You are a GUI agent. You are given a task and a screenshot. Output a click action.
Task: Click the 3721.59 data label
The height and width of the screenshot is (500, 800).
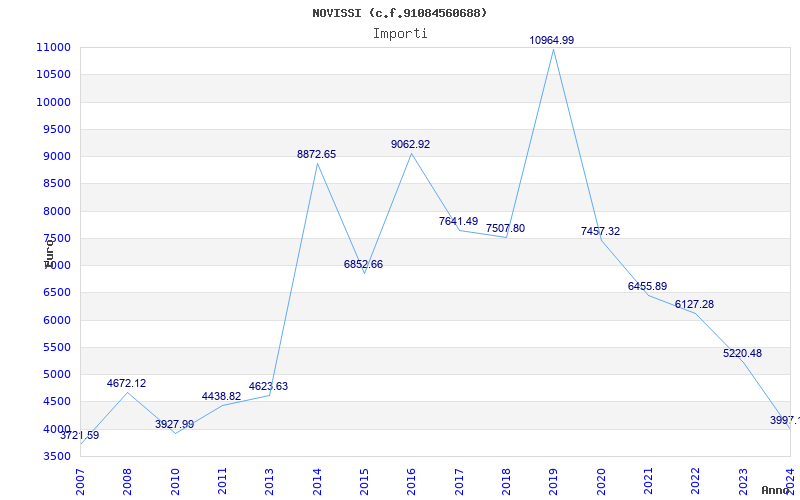[80, 436]
